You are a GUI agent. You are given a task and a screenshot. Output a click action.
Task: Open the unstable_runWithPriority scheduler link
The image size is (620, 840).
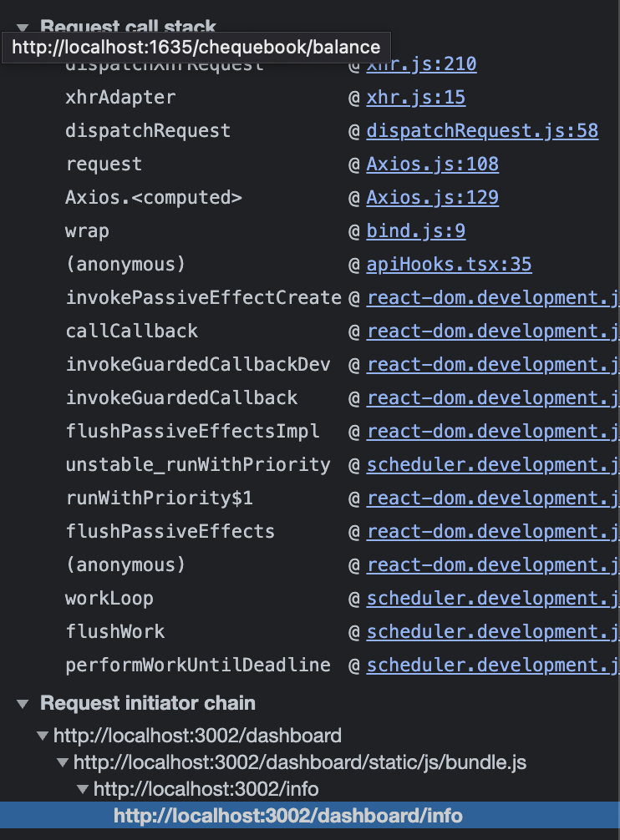(x=493, y=464)
